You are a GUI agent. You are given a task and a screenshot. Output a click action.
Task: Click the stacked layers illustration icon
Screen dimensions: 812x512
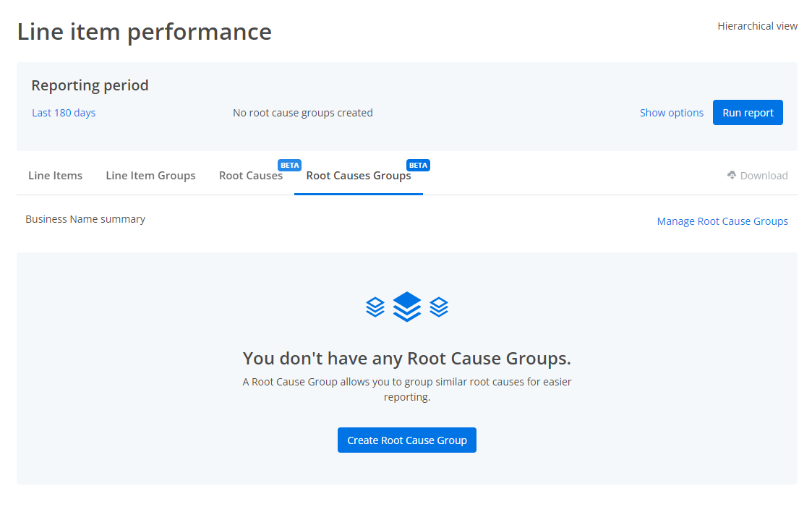[x=407, y=307]
